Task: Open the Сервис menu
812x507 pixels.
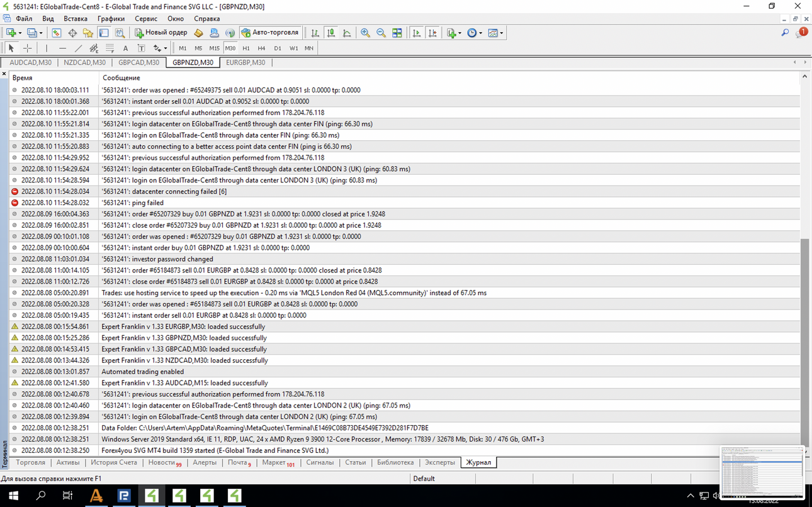Action: coord(146,19)
